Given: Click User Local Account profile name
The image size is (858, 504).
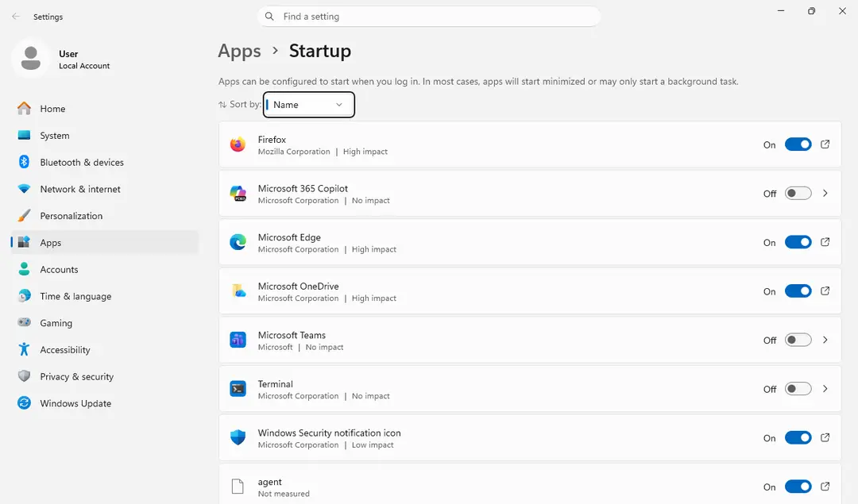Looking at the screenshot, I should pos(84,59).
